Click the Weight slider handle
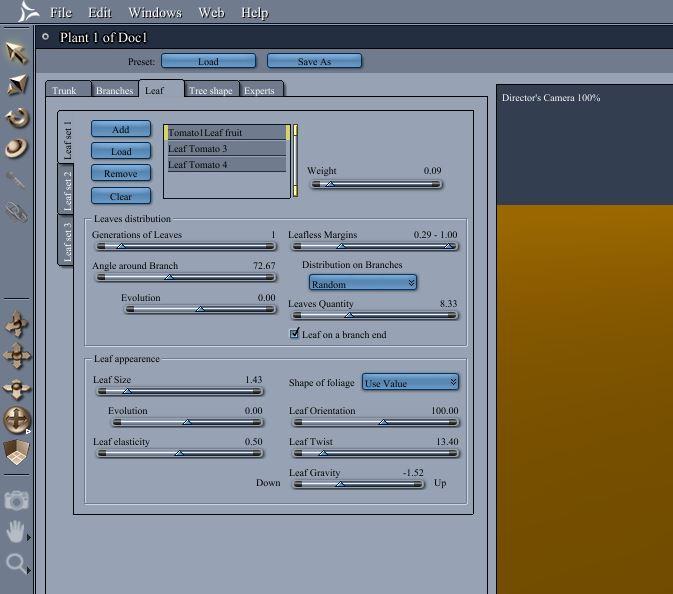The height and width of the screenshot is (594, 673). (330, 184)
